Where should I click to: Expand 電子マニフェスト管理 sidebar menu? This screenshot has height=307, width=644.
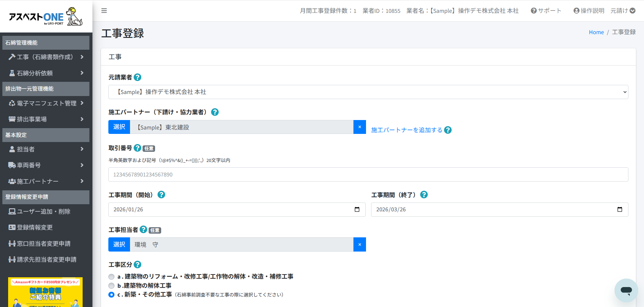(46, 103)
